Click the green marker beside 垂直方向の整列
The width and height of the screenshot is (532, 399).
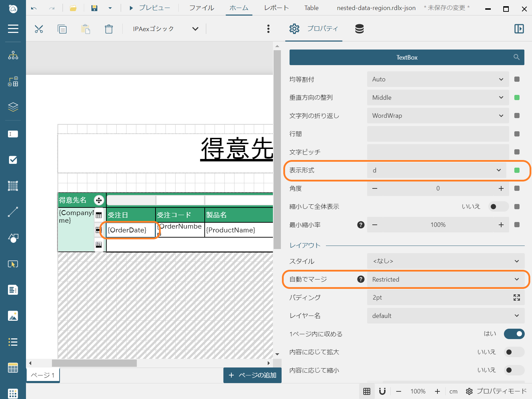517,98
